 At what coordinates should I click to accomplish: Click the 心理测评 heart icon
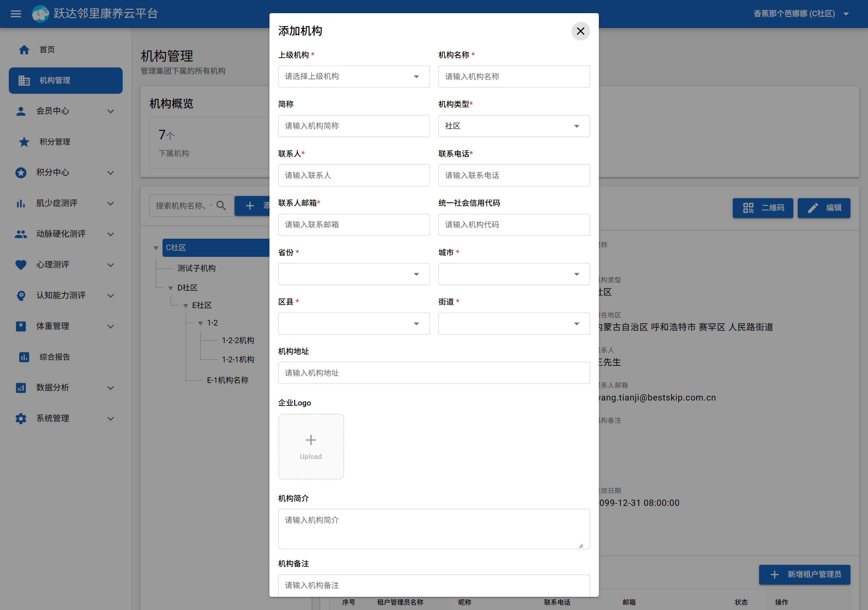[21, 265]
